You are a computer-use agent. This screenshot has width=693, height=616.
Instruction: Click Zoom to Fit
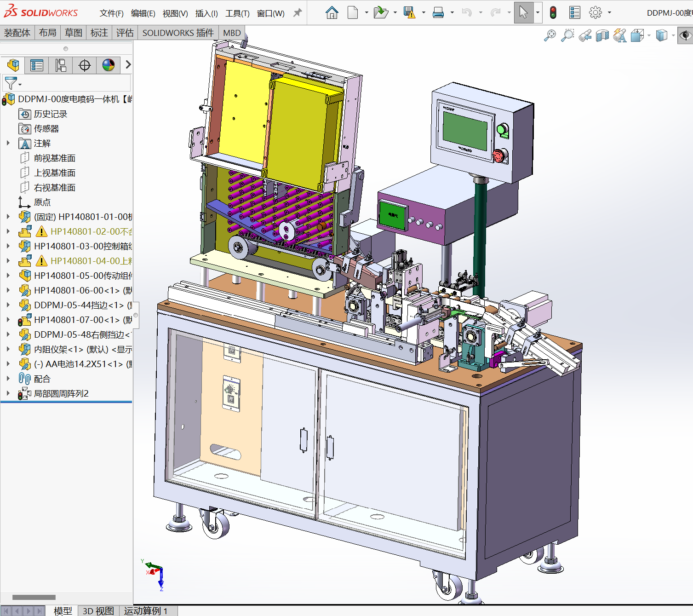pyautogui.click(x=550, y=35)
